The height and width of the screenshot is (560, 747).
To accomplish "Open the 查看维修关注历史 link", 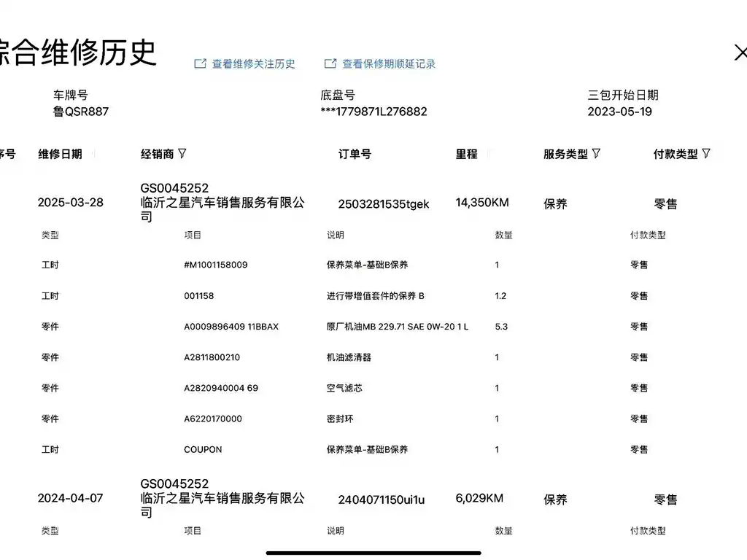I will click(x=253, y=64).
